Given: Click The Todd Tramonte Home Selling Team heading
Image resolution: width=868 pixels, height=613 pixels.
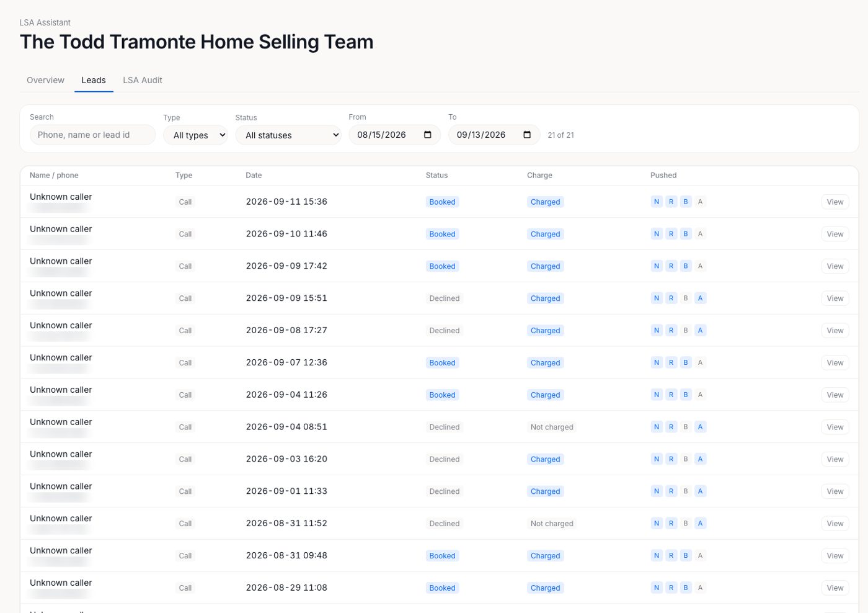Looking at the screenshot, I should 197,42.
